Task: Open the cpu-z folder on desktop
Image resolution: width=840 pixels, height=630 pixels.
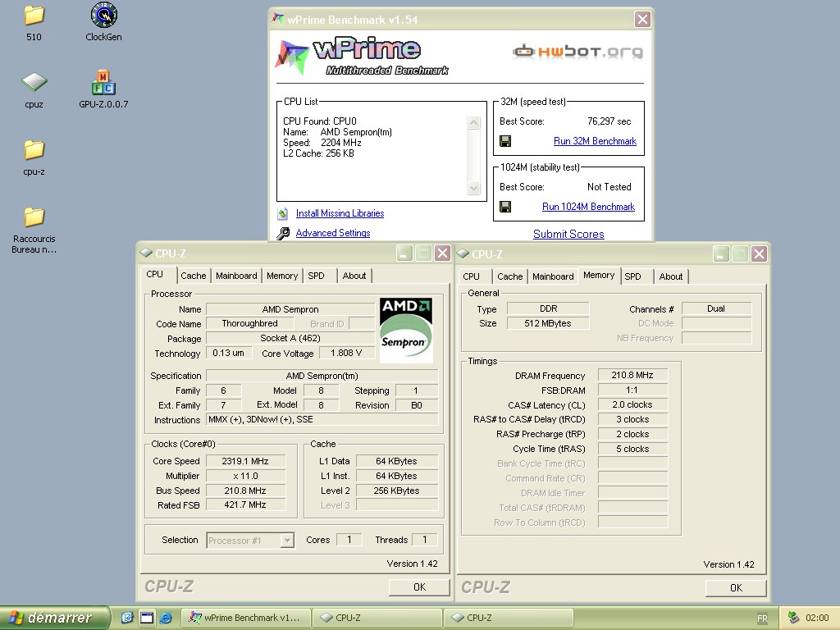Action: point(34,150)
